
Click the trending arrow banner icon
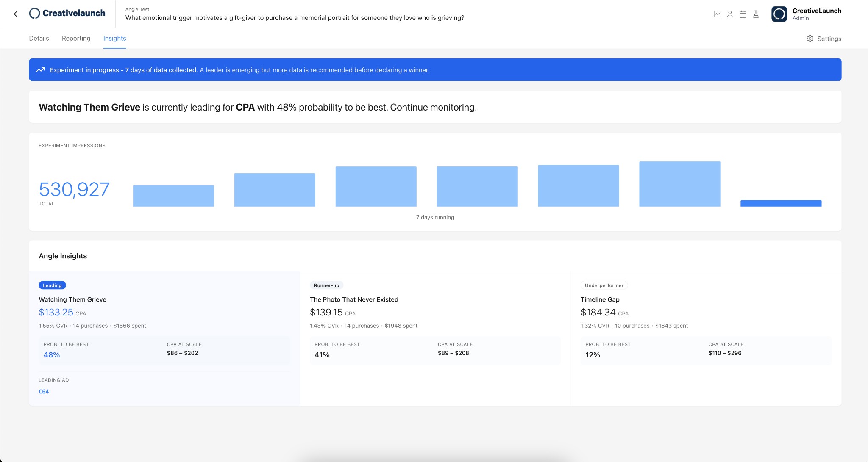(40, 70)
